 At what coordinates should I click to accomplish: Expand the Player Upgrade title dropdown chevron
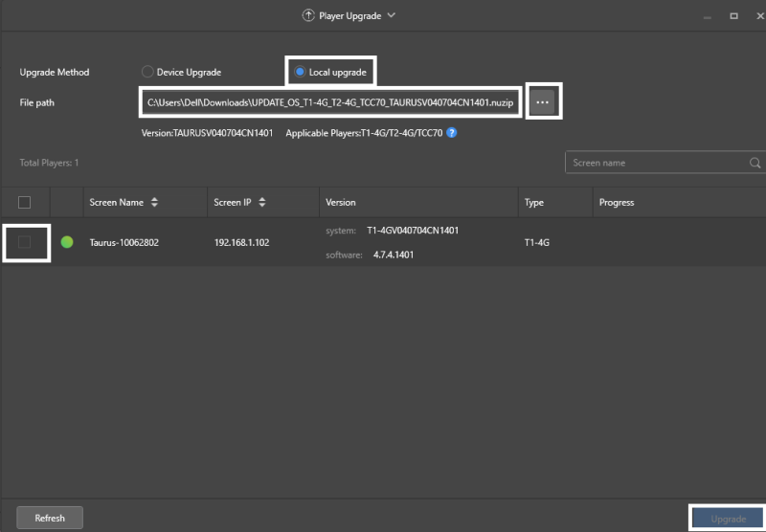tap(392, 15)
